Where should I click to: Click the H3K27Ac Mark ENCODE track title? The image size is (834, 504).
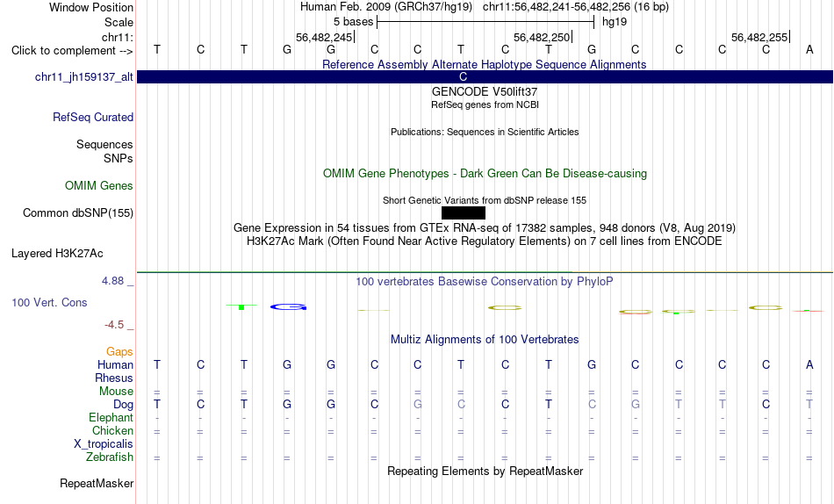(x=485, y=241)
